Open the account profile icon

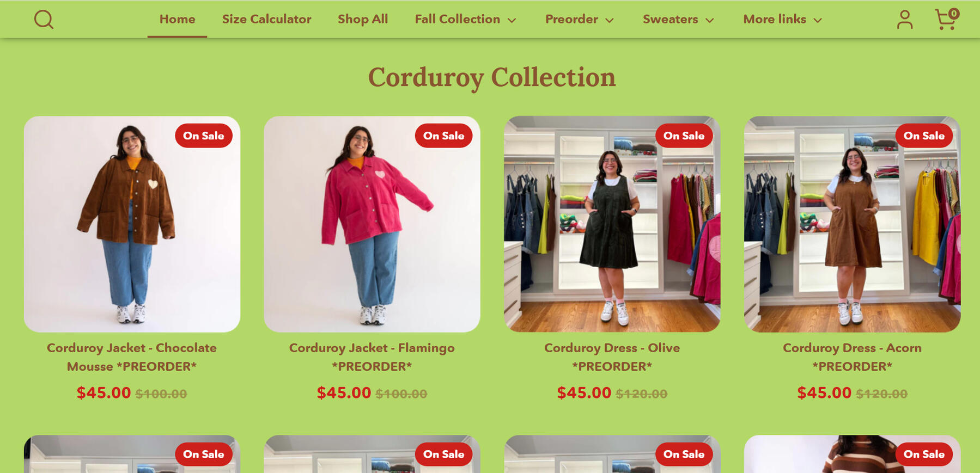(905, 20)
